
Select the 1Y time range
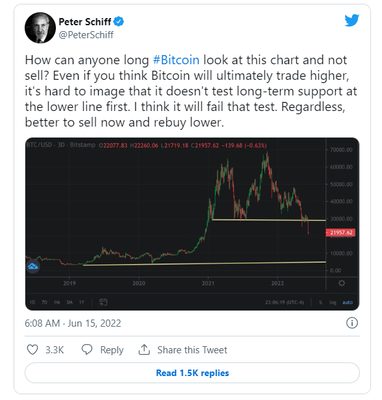(82, 302)
